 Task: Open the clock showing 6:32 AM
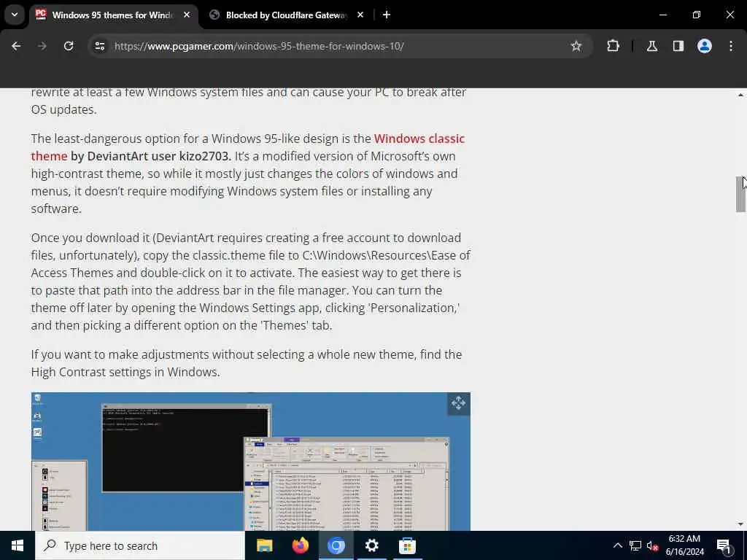pos(684,545)
